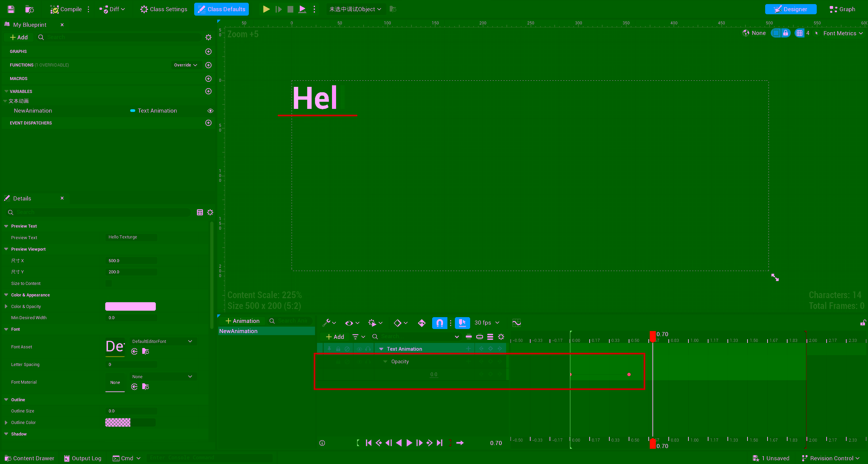Toggle sequencer snapping magnet
Screen dimensions: 868x464
click(440, 323)
